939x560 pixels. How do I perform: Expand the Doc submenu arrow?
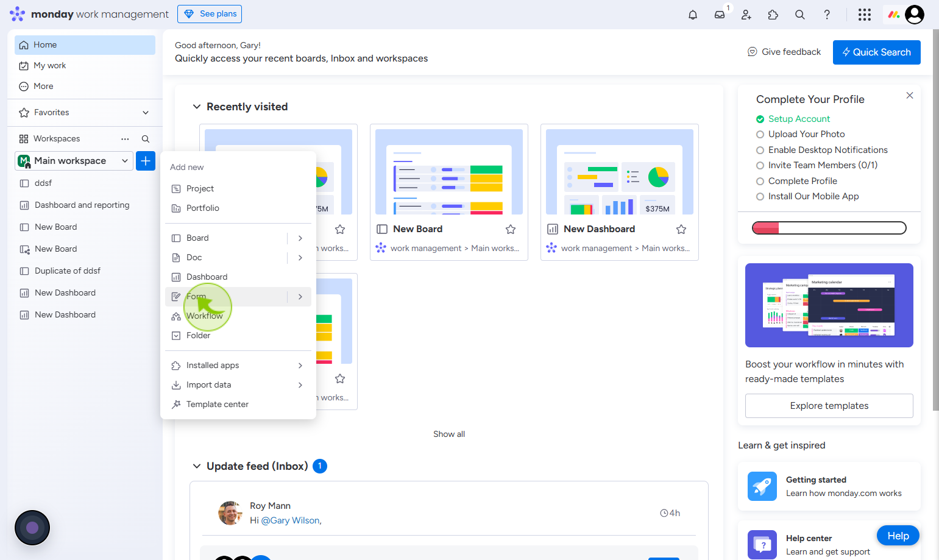pyautogui.click(x=300, y=258)
